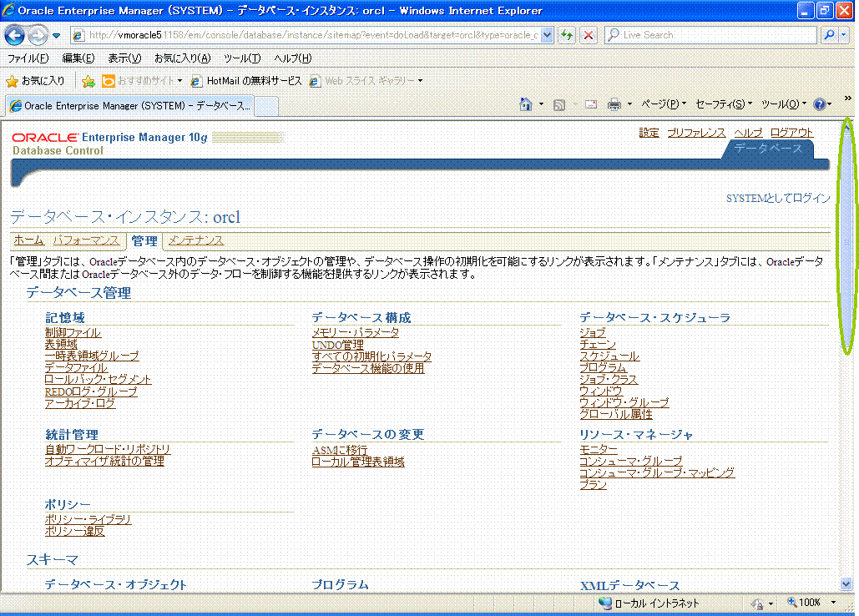Viewport: 859px width, 616px height.
Task: Click the vertical scrollbar thumb
Action: tap(847, 241)
